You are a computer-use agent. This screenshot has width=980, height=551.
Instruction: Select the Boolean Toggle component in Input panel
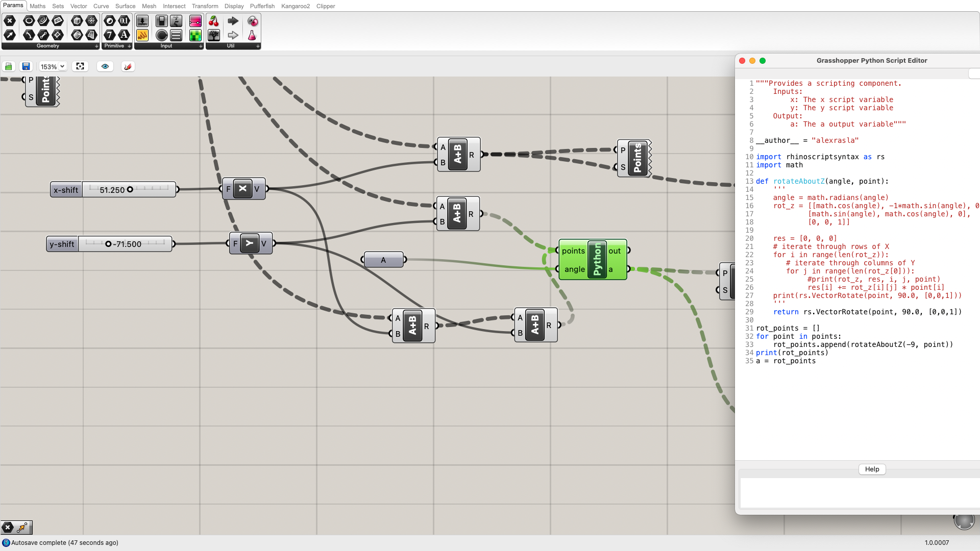pyautogui.click(x=161, y=21)
